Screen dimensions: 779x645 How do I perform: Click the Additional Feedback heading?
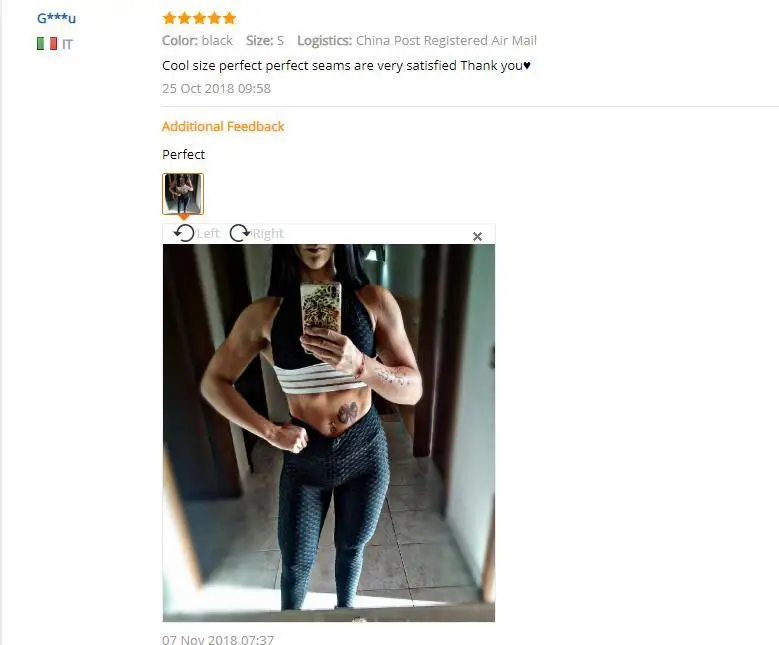click(223, 127)
